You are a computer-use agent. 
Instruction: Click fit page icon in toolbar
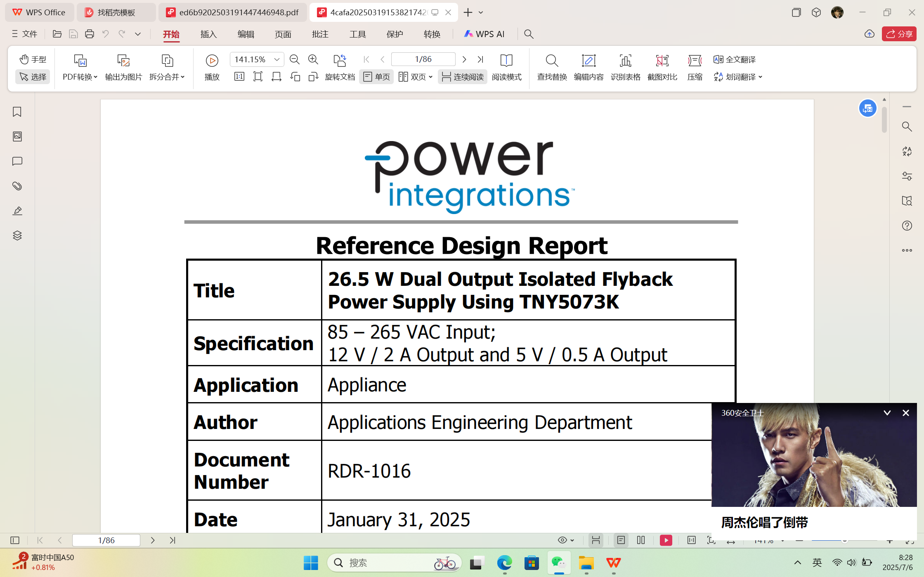(258, 77)
